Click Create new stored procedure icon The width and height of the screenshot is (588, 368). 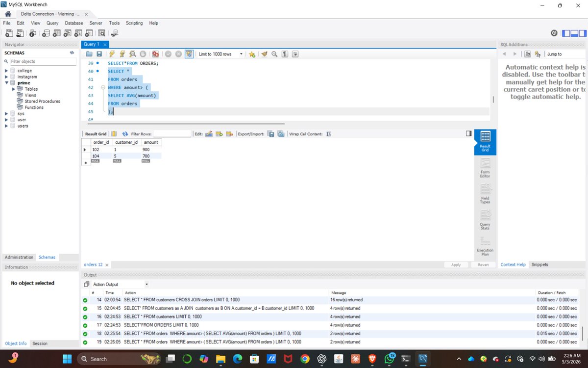click(78, 33)
